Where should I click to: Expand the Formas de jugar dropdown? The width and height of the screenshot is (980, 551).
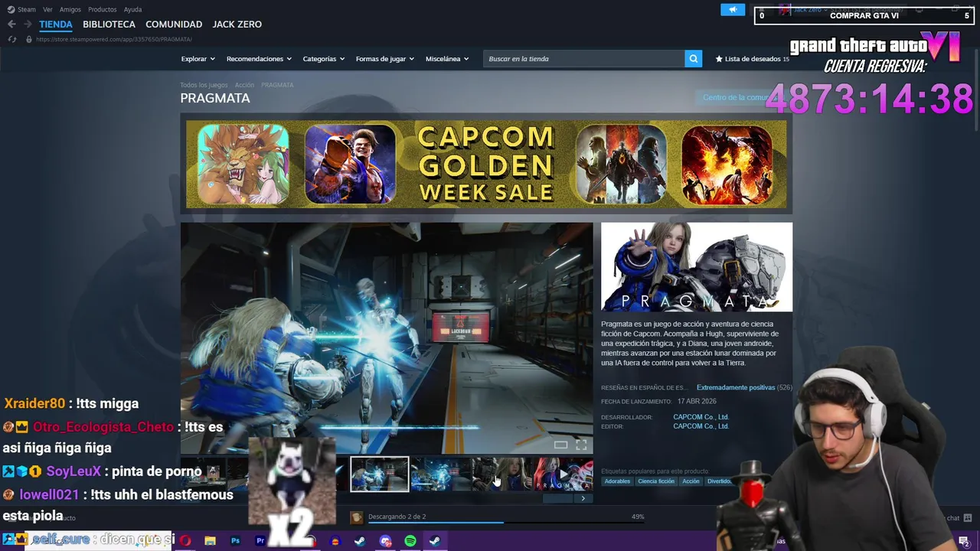tap(384, 59)
